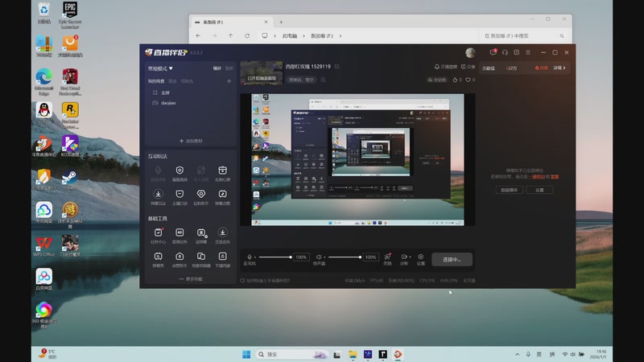Click the stream cover thumbnail
The image size is (644, 362).
pyautogui.click(x=261, y=73)
